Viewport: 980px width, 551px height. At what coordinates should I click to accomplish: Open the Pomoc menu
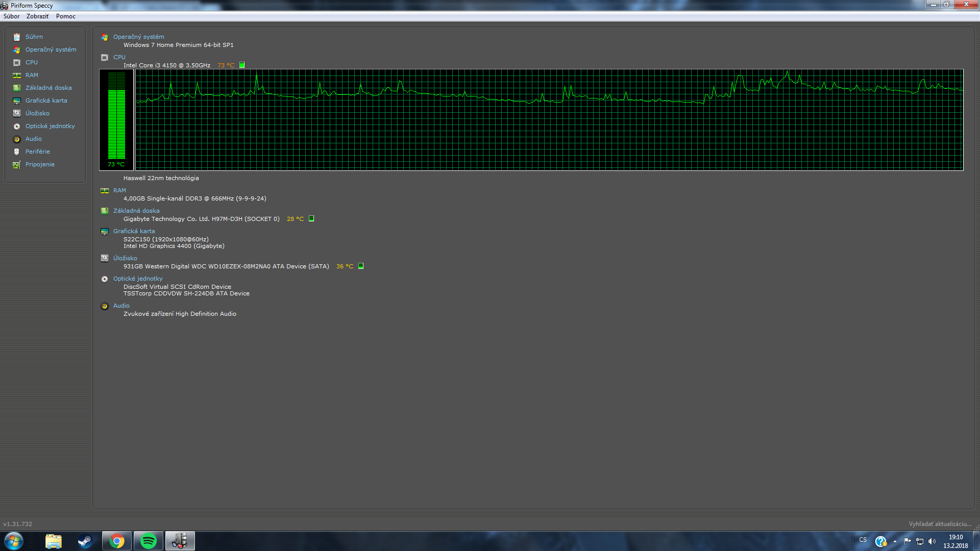[65, 16]
